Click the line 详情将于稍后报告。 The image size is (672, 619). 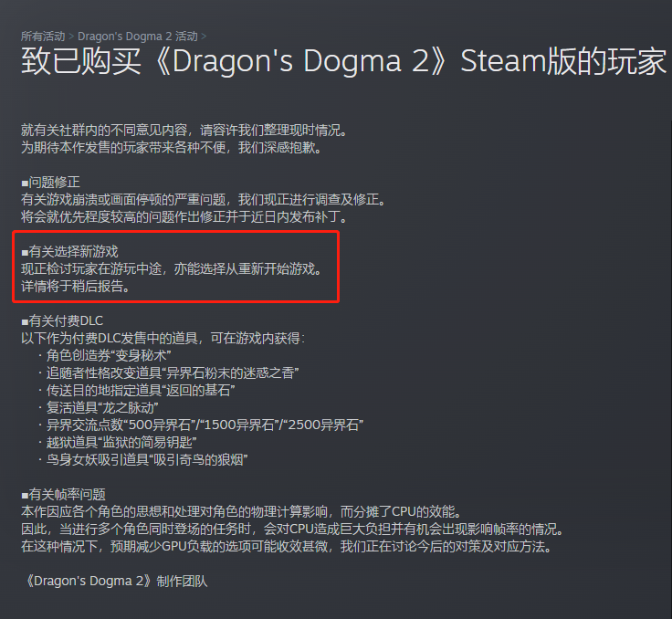point(76,287)
